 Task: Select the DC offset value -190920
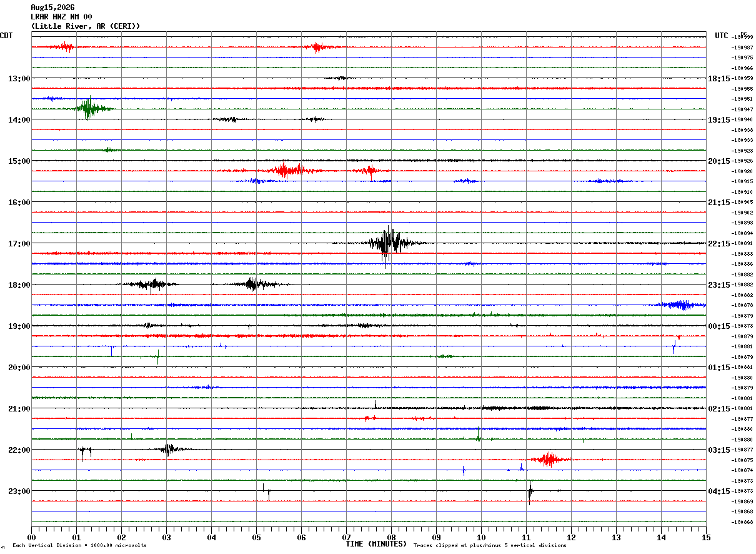tap(742, 171)
